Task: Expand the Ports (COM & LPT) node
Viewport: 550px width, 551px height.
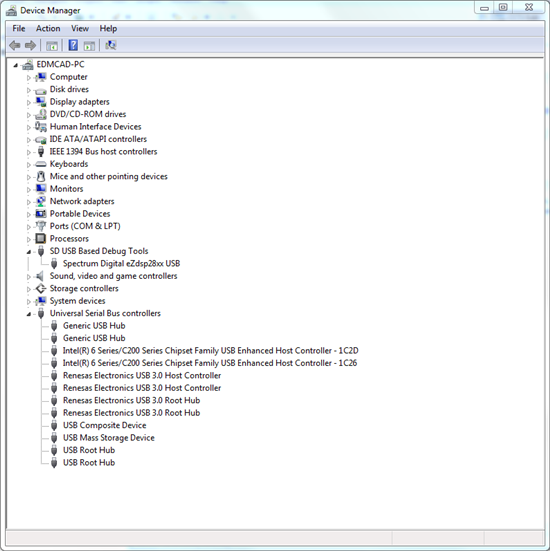Action: [x=29, y=227]
